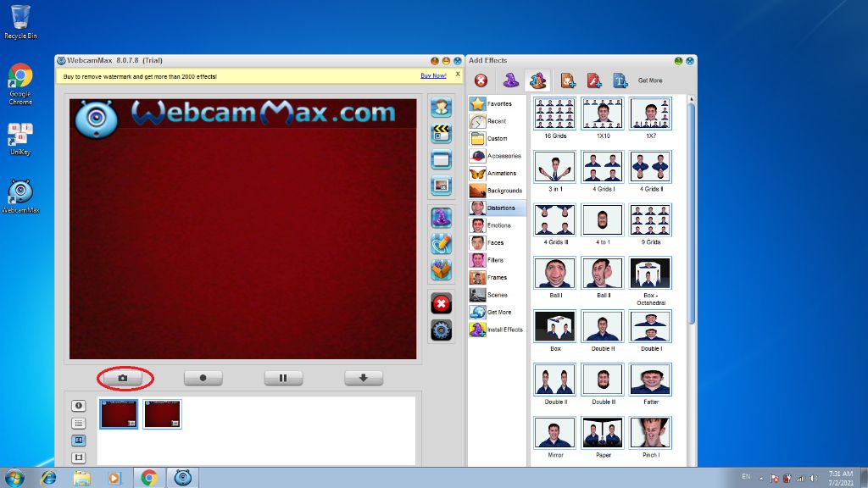Select purple wizard hat tab in Add Effects
The image size is (868, 488).
[x=510, y=80]
